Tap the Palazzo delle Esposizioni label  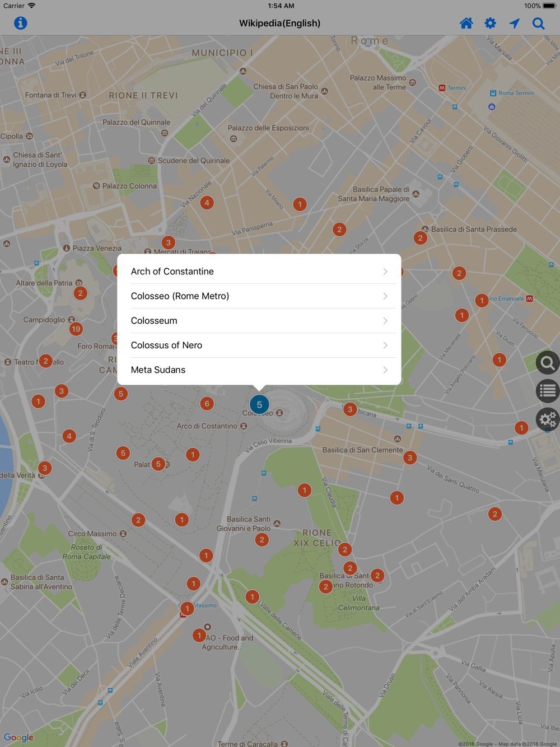pyautogui.click(x=268, y=128)
